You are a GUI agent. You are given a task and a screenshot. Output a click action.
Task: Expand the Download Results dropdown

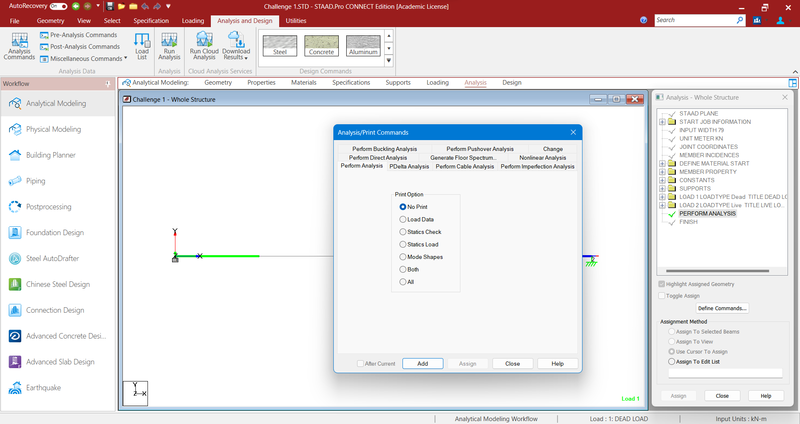click(x=237, y=46)
